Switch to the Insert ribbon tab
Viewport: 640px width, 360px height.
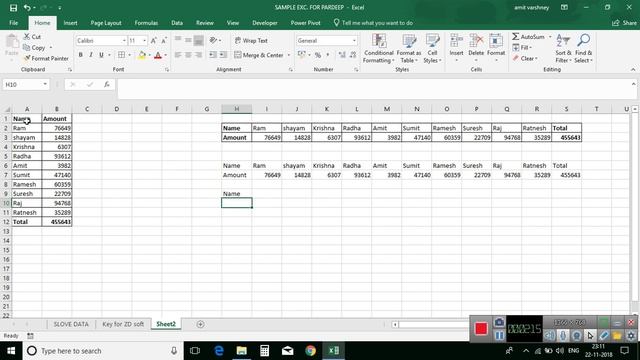pos(70,23)
